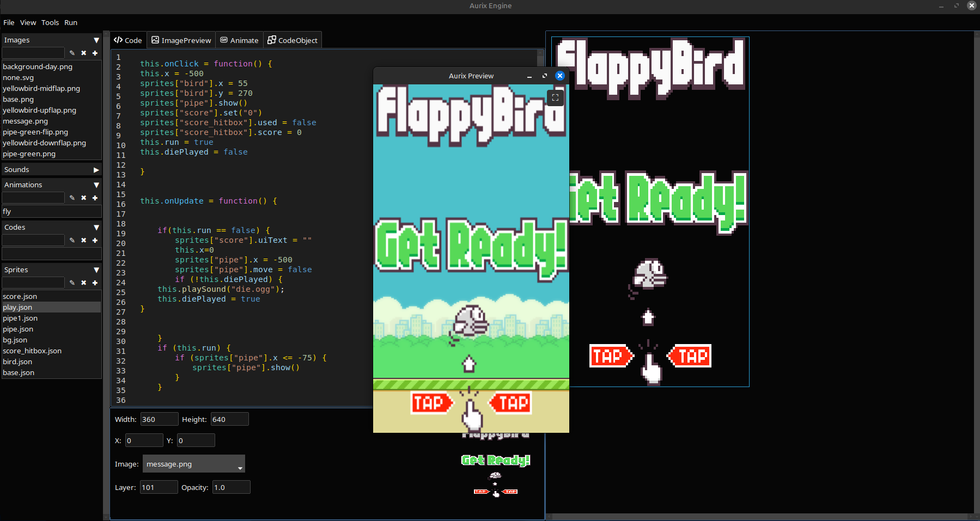Image resolution: width=980 pixels, height=521 pixels.
Task: Click the Height input field
Action: pyautogui.click(x=230, y=419)
